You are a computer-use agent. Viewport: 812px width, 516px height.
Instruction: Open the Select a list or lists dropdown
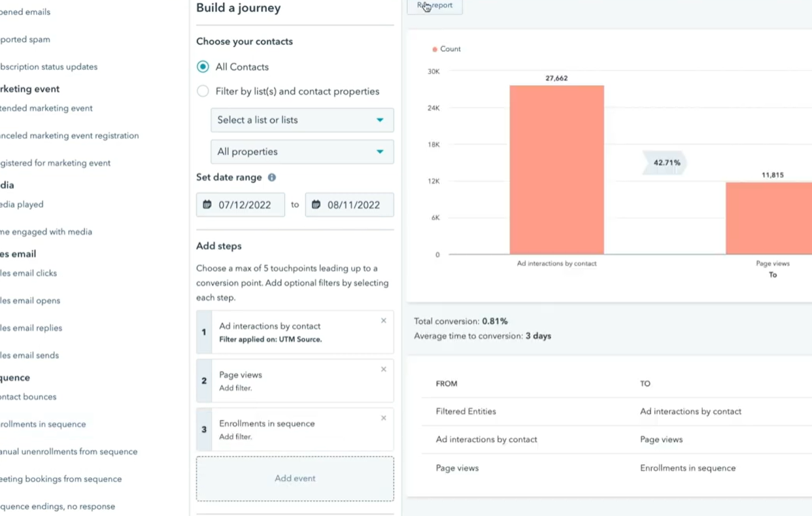point(302,120)
